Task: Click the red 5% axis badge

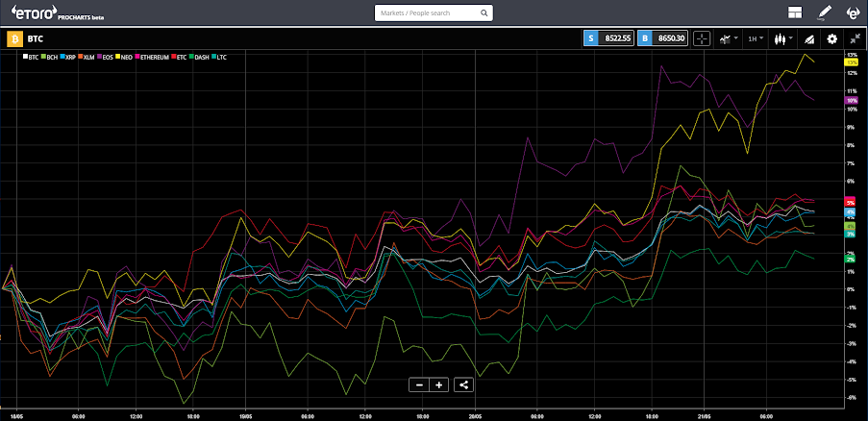Action: point(850,203)
